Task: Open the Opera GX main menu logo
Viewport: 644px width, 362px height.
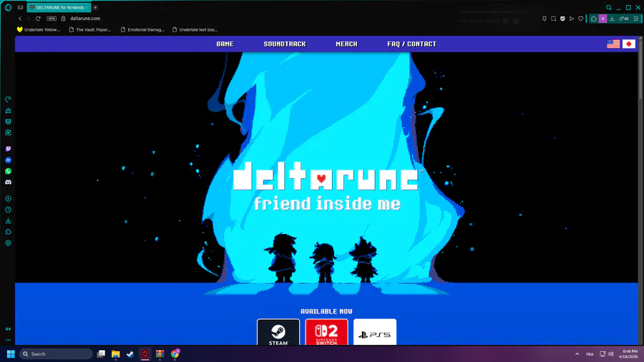Action: [8, 7]
